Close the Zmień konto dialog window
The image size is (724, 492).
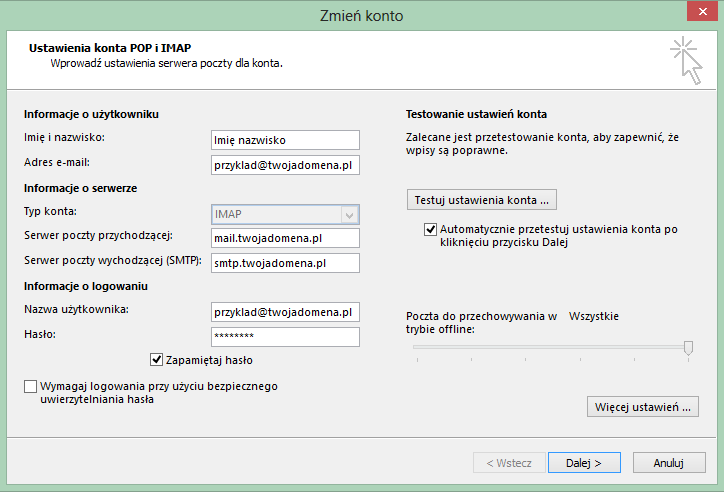click(x=702, y=12)
